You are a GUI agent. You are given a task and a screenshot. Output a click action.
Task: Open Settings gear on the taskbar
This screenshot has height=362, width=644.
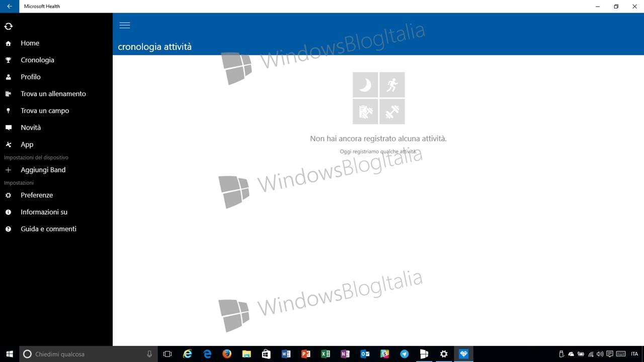444,354
